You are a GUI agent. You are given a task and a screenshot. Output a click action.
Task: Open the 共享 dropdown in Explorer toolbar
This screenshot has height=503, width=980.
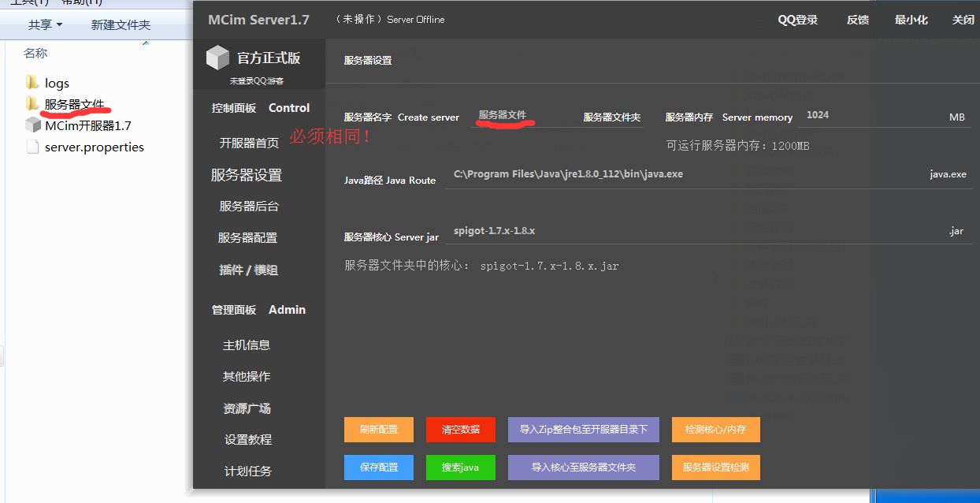click(x=45, y=25)
